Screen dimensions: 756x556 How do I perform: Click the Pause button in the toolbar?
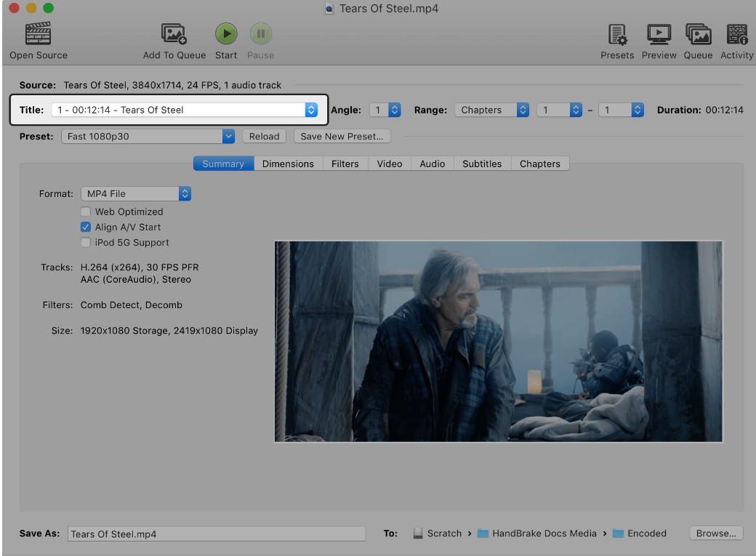pyautogui.click(x=261, y=33)
